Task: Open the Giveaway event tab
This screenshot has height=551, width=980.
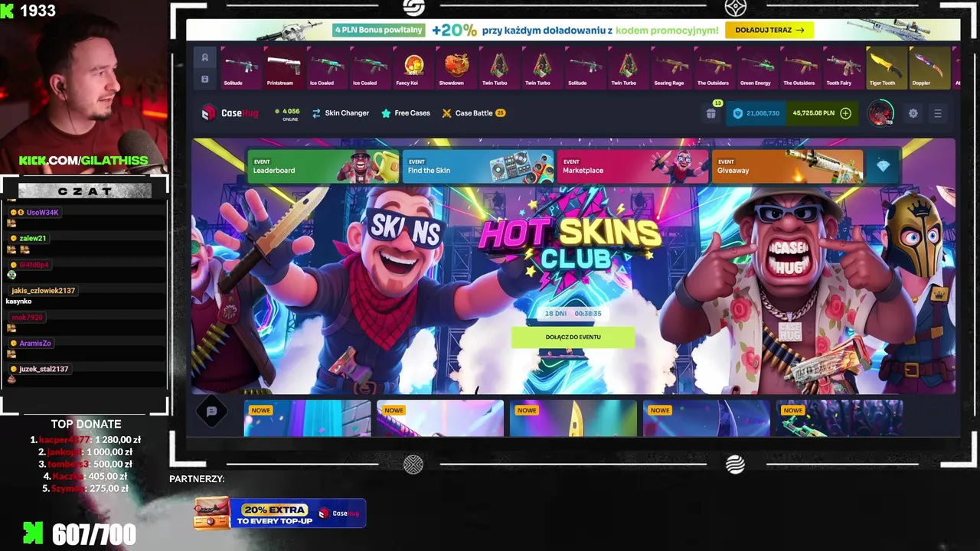Action: pos(787,166)
